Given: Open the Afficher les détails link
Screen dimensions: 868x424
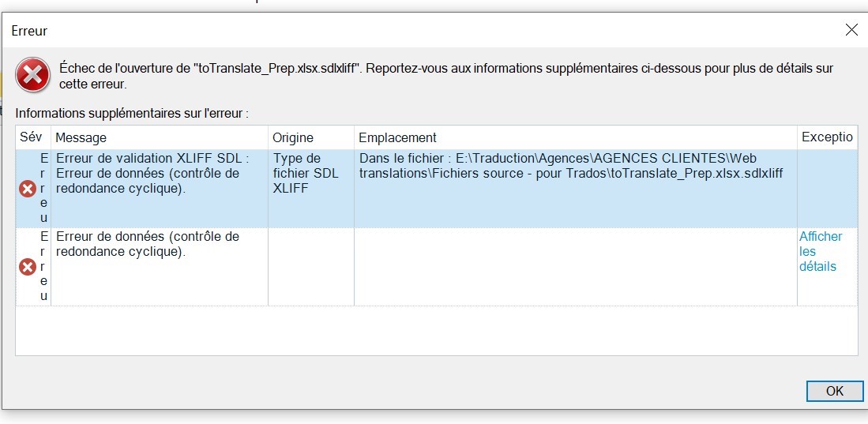Looking at the screenshot, I should [821, 251].
